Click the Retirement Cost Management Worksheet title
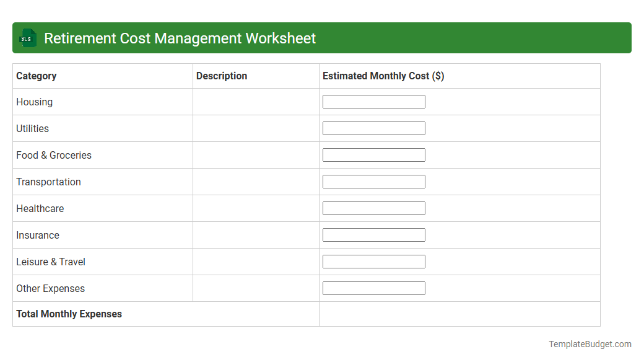 [x=178, y=38]
